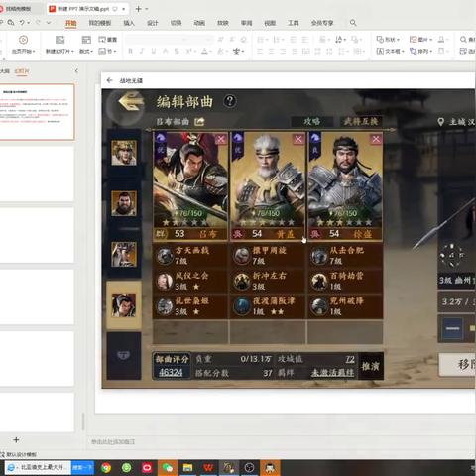The image size is (476, 476).
Task: Click the share icon next to 吕布部曲
Action: point(199,122)
